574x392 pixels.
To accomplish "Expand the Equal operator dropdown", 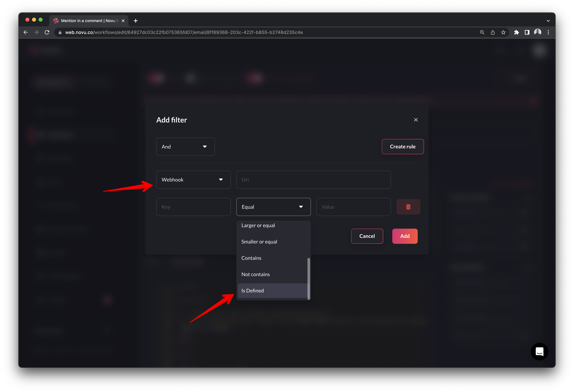I will click(x=273, y=206).
